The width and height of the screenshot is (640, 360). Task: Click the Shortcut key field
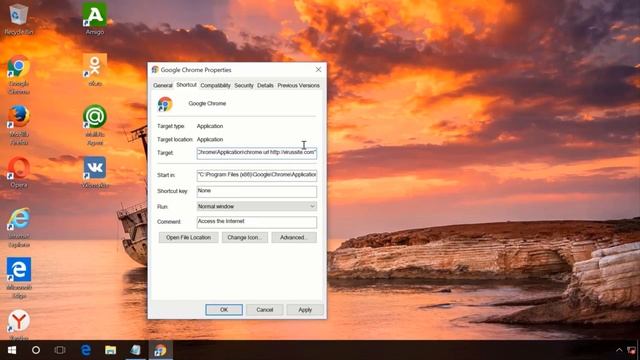click(257, 191)
